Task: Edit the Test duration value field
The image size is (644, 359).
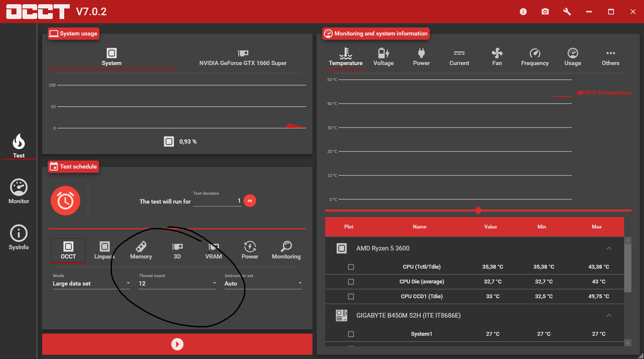Action: 217,201
